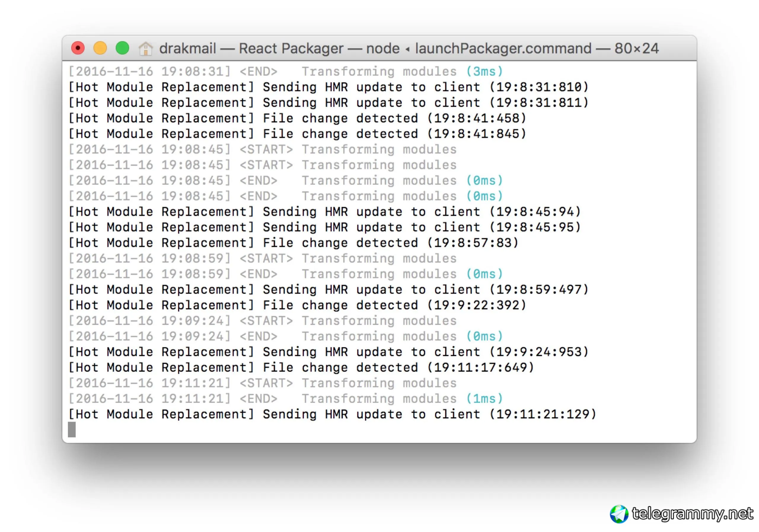Click the home folder proxy icon in title bar
The width and height of the screenshot is (759, 532).
(146, 49)
